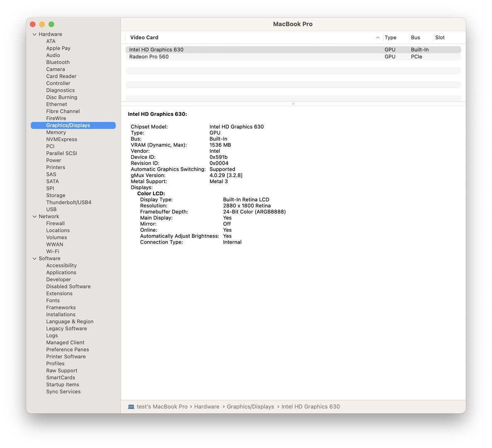Collapse the Hardware section chevron
This screenshot has height=448, width=492.
pos(34,34)
